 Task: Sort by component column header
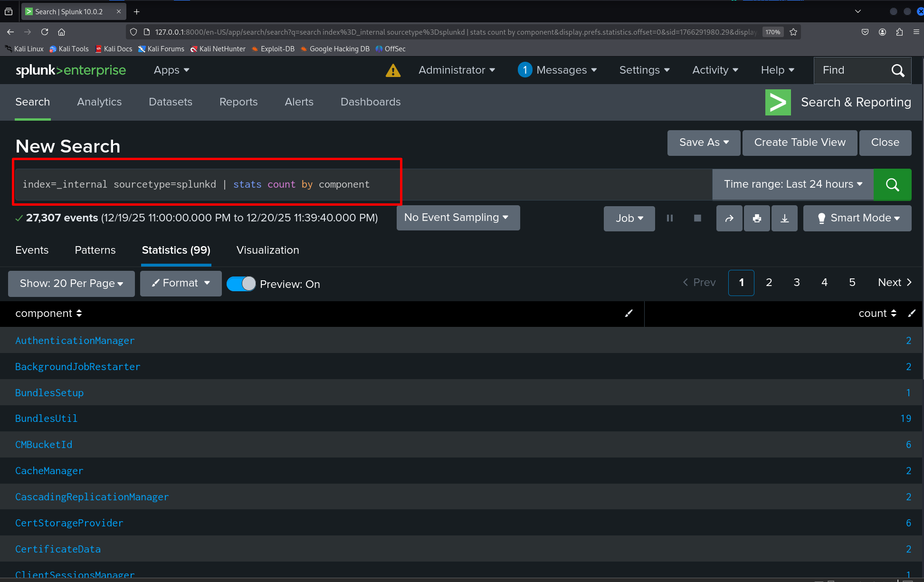coord(48,313)
